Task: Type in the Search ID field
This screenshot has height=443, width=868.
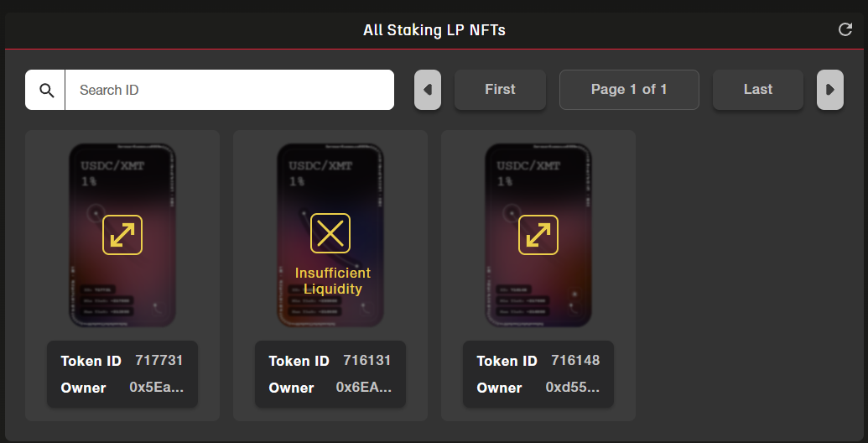Action: click(229, 90)
